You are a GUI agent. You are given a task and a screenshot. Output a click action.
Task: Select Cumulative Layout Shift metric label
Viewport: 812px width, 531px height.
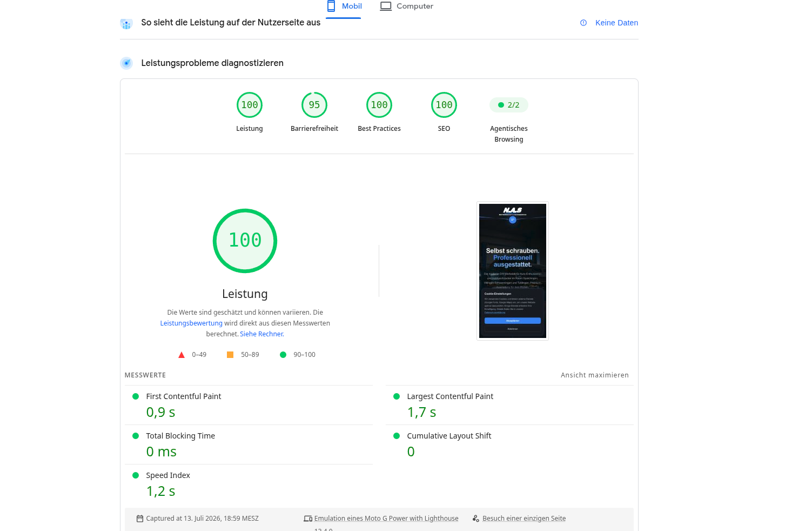[x=449, y=436]
